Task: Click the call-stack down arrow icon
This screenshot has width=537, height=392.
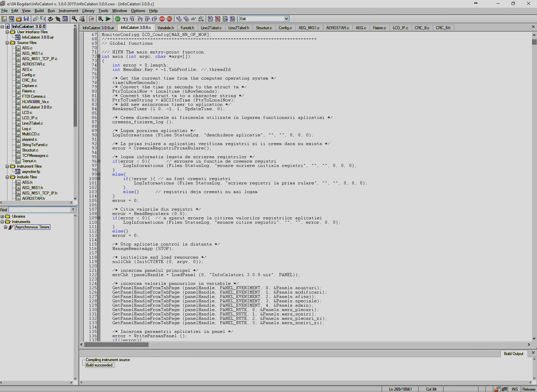Action: click(186, 19)
